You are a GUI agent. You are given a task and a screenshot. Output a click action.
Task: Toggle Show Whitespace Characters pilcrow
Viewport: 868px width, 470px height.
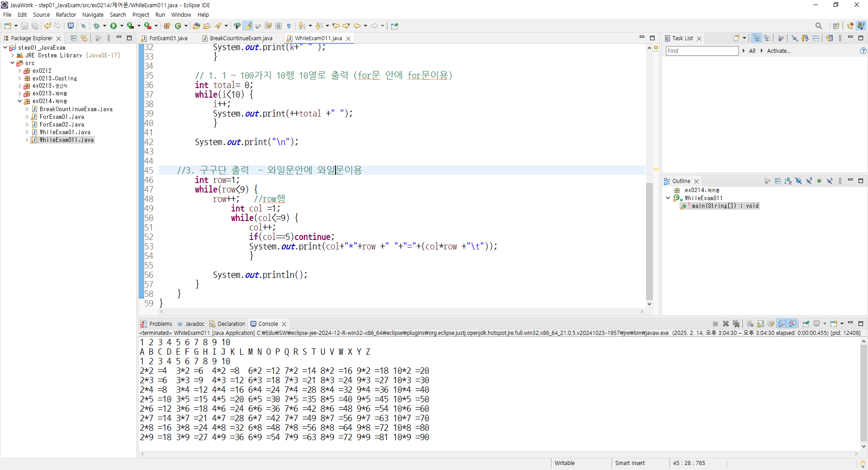click(289, 26)
